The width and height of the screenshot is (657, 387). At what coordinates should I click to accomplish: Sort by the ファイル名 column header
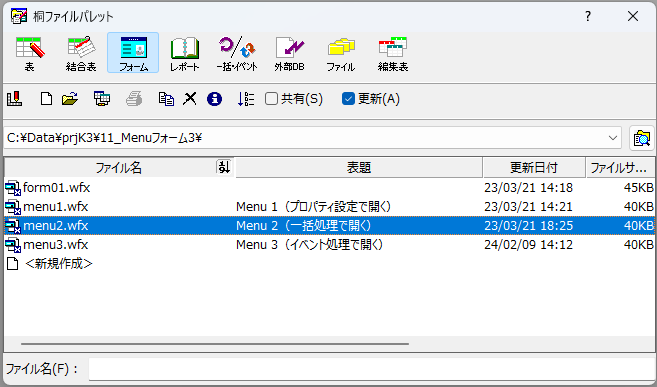118,168
